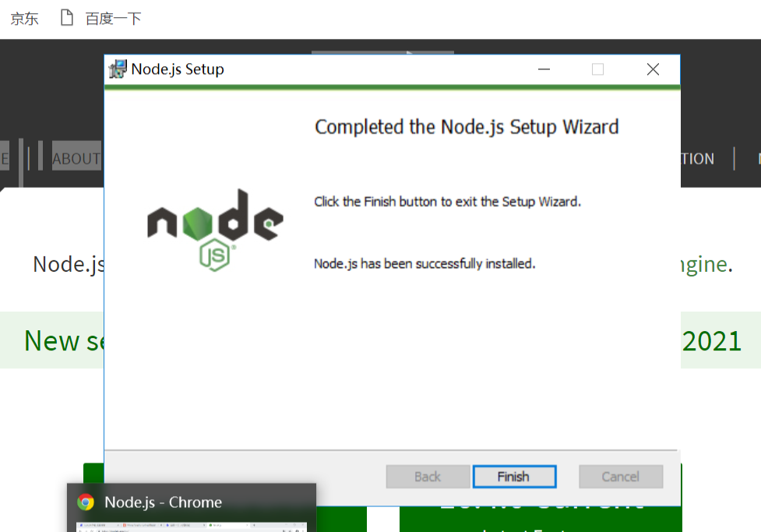
Task: Open the 百度一下 bookmark
Action: (x=113, y=19)
